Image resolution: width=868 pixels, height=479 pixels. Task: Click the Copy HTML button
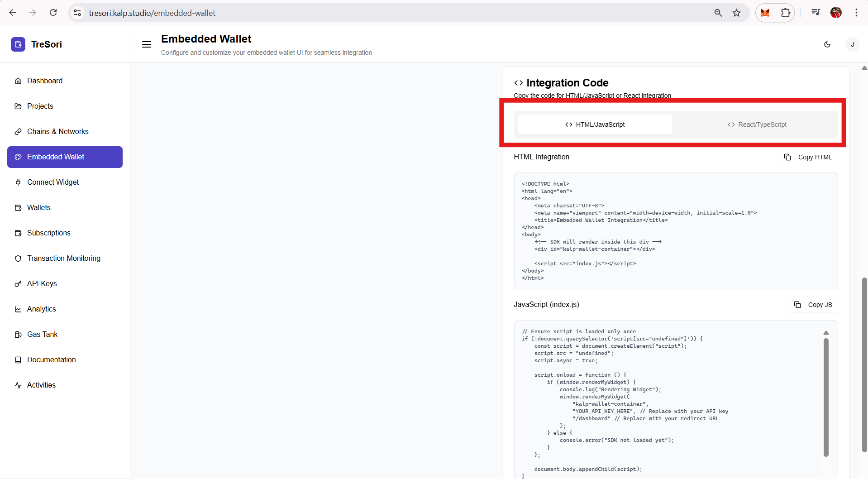[x=808, y=157]
